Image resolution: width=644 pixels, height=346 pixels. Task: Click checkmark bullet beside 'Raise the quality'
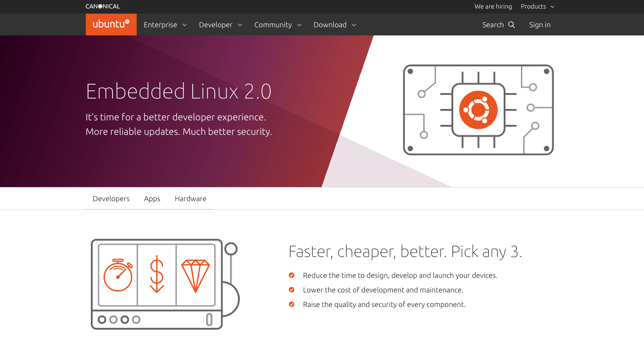point(292,304)
